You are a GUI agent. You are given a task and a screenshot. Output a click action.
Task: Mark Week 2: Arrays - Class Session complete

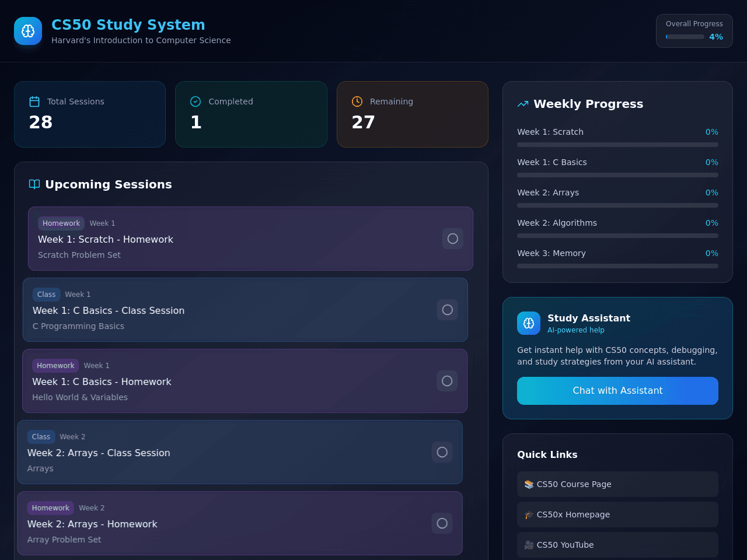(x=442, y=452)
